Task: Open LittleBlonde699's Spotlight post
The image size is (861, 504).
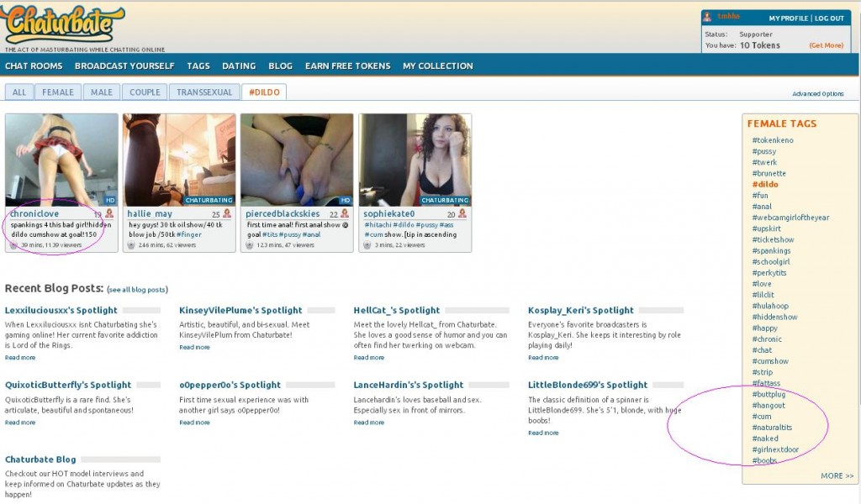Action: (x=588, y=385)
